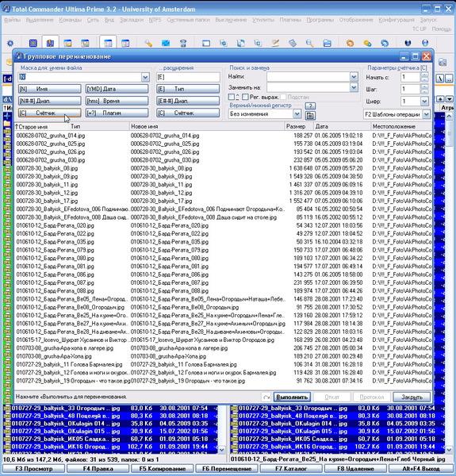
Task: Click the [=?] Плагин button
Action: click(x=117, y=113)
